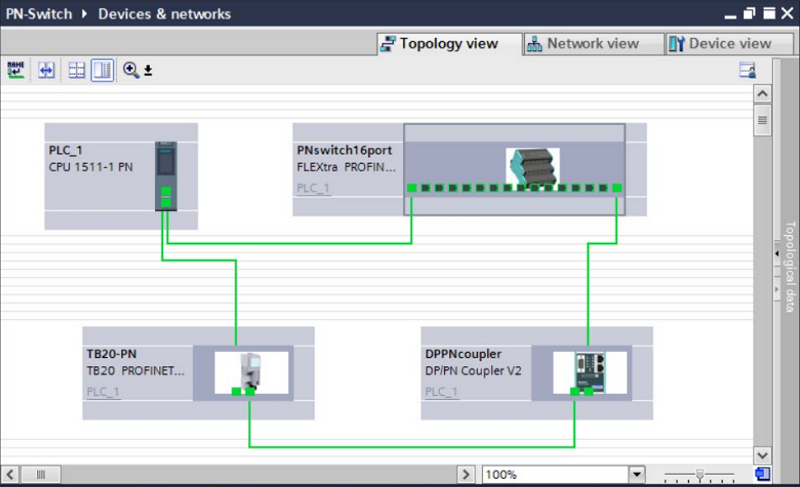Click the save window settings icon

pyautogui.click(x=747, y=70)
